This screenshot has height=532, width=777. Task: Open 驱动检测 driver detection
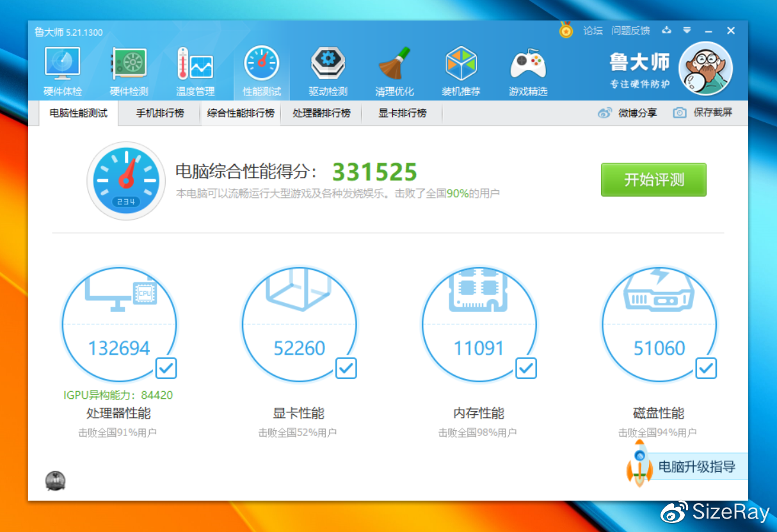pyautogui.click(x=328, y=72)
